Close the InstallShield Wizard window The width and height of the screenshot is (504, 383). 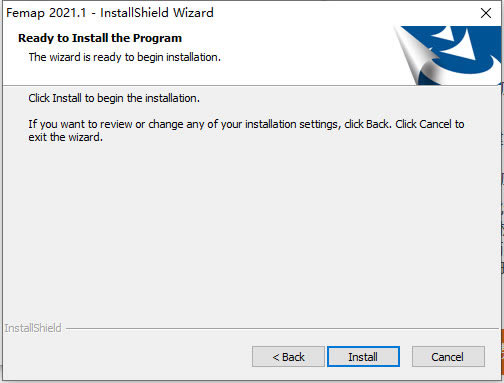[486, 13]
